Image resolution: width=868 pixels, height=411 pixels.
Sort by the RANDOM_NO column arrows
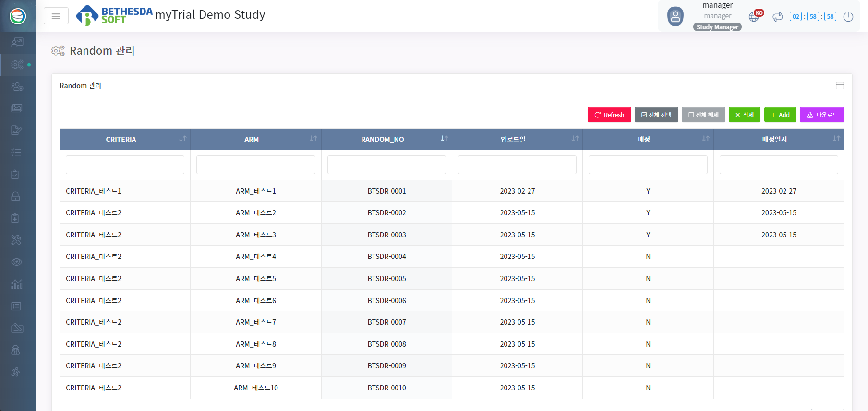pos(444,139)
